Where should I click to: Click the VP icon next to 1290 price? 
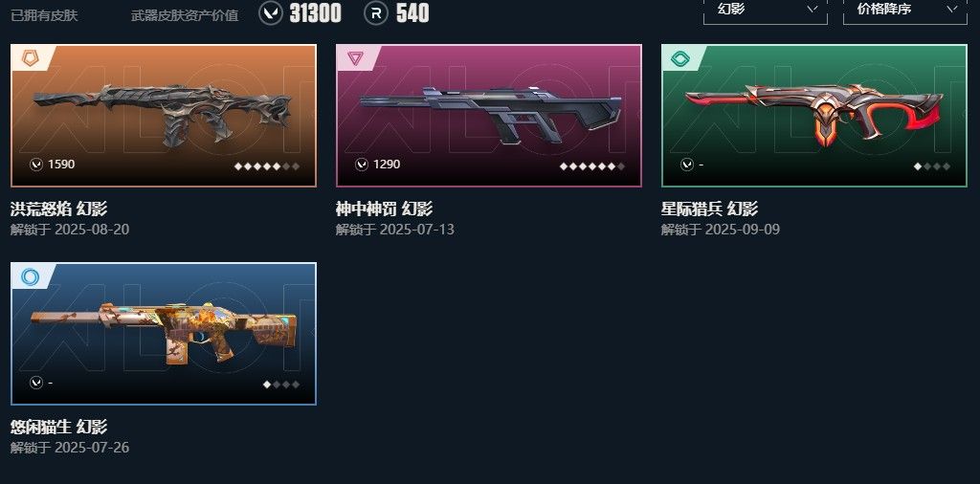pyautogui.click(x=361, y=165)
